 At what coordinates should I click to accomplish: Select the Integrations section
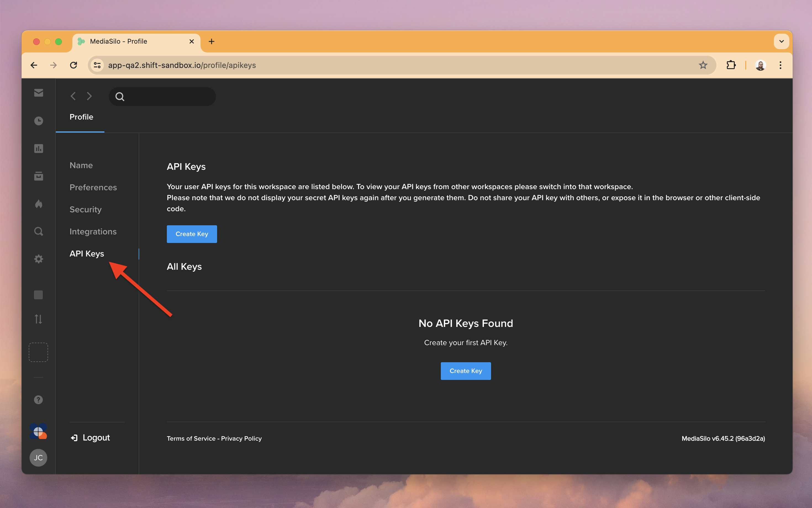coord(93,231)
